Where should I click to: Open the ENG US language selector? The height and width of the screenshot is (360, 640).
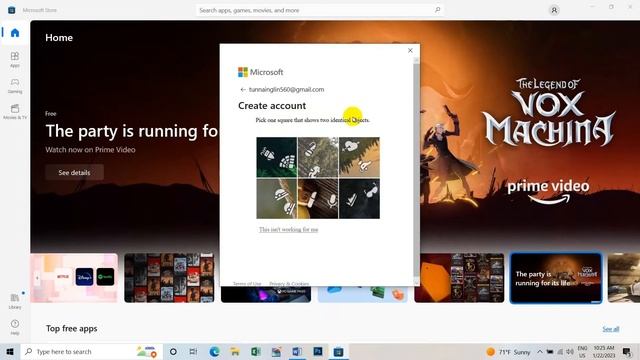tap(582, 351)
